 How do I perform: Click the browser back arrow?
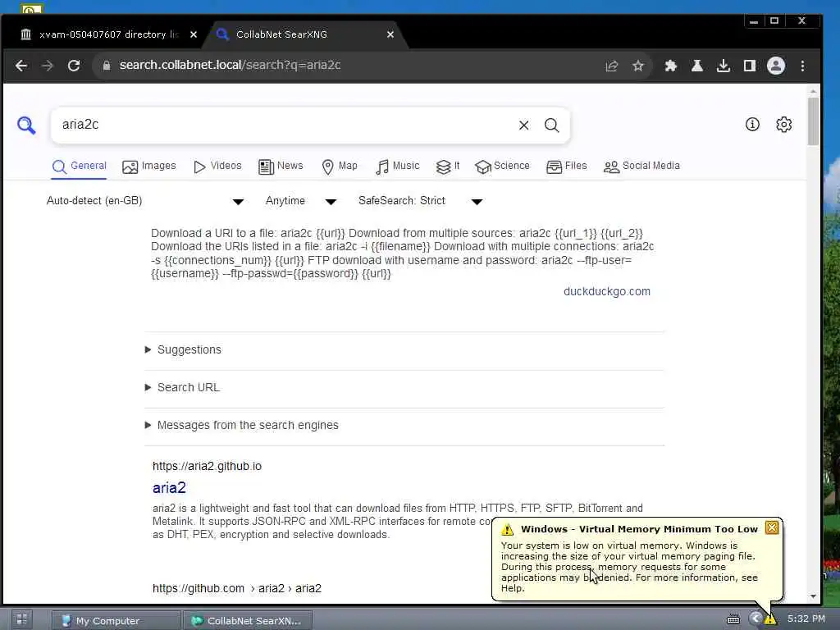(21, 66)
